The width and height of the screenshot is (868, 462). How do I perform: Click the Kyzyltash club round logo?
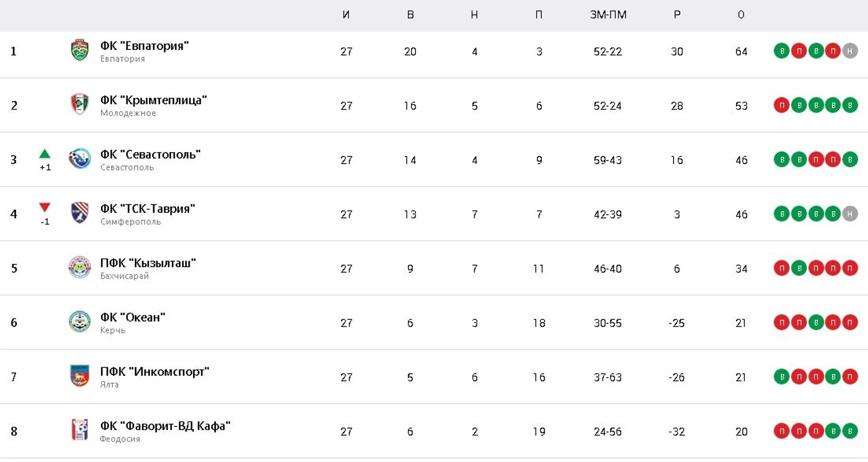coord(80,268)
